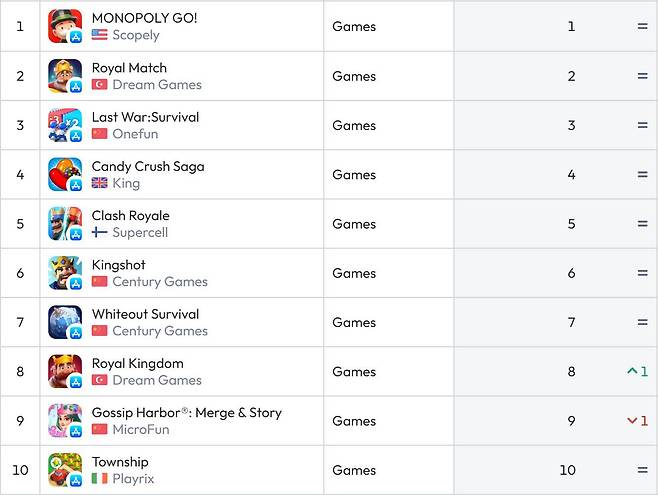The width and height of the screenshot is (658, 495).
Task: Click the Kingshot app icon
Action: point(65,273)
